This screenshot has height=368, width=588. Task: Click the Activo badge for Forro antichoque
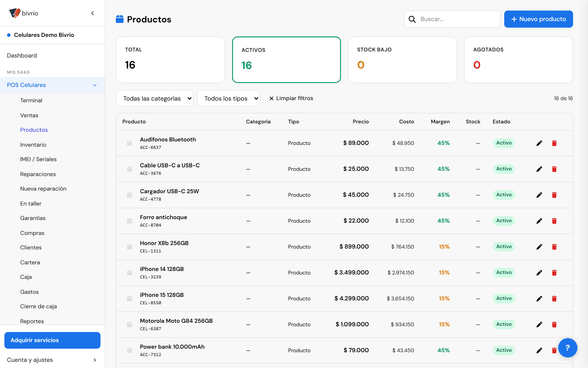[504, 221]
